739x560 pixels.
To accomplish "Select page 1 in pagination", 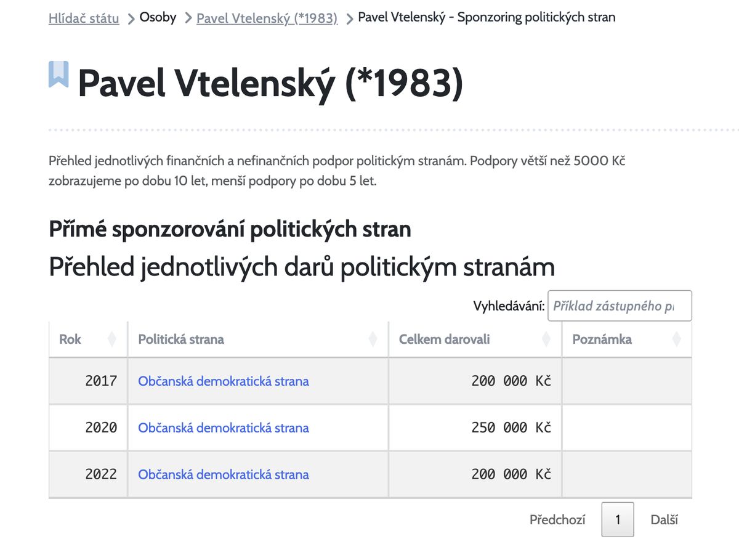I will click(x=618, y=520).
